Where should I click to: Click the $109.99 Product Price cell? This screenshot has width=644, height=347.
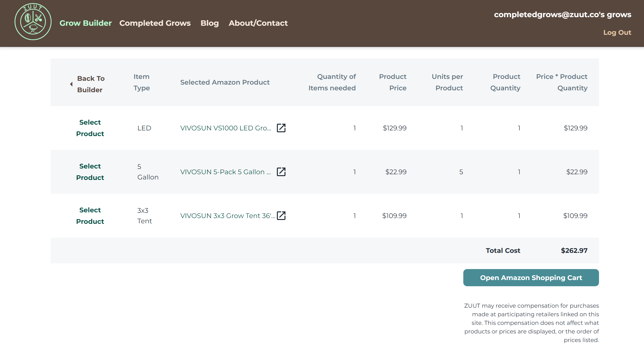394,215
